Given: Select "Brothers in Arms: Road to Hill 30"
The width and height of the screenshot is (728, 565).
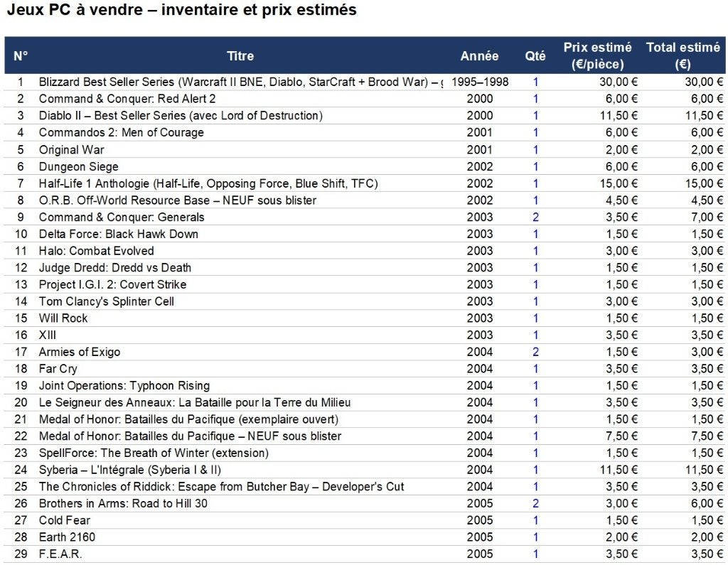Looking at the screenshot, I should 123,503.
